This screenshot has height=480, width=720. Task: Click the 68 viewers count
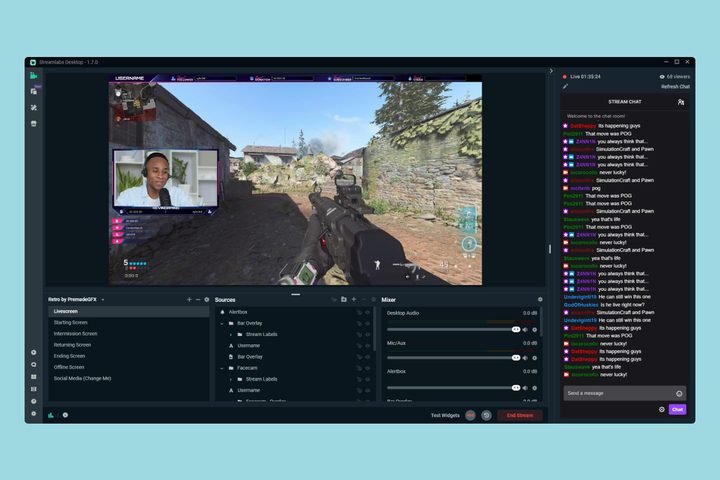pos(675,77)
